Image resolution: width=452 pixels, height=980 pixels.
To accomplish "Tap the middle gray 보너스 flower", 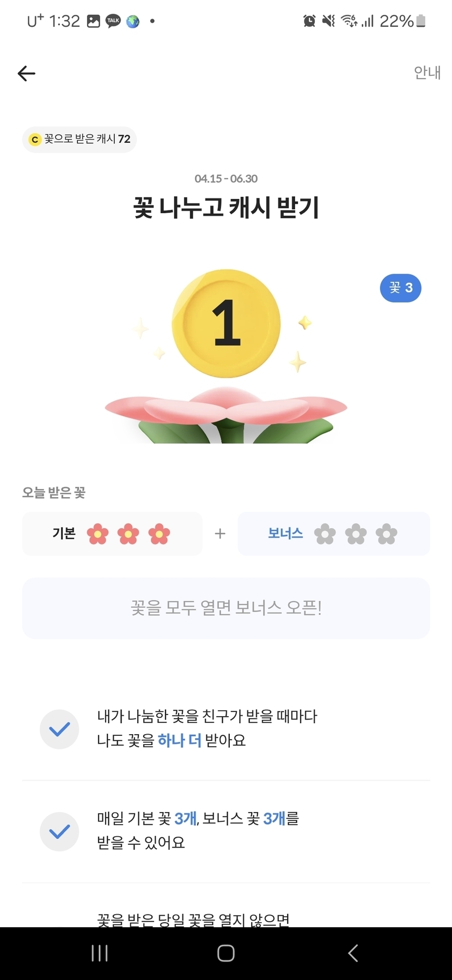I will coord(356,534).
